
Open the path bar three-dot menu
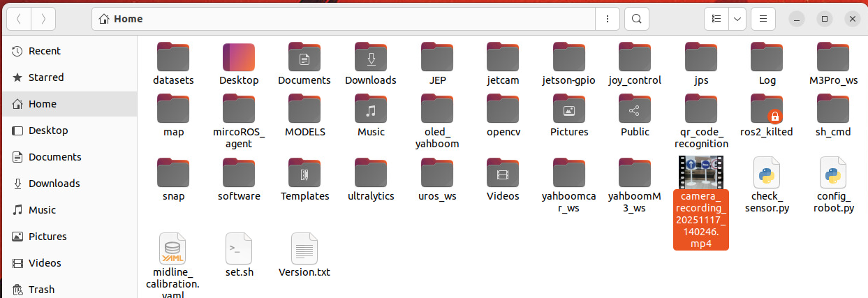[608, 19]
